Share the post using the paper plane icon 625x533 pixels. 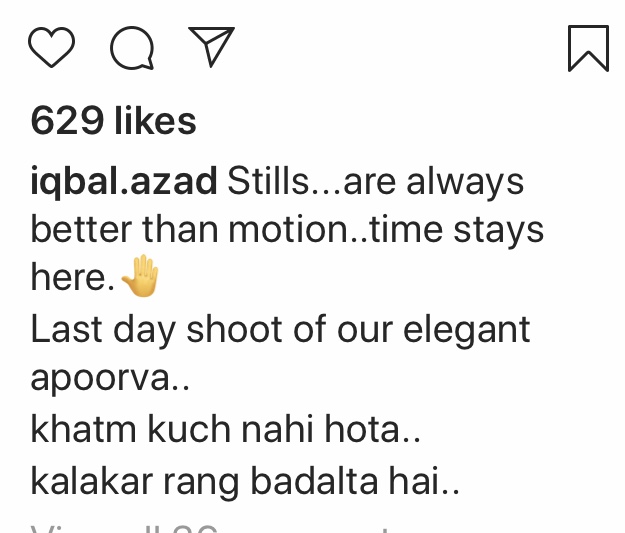pos(211,46)
